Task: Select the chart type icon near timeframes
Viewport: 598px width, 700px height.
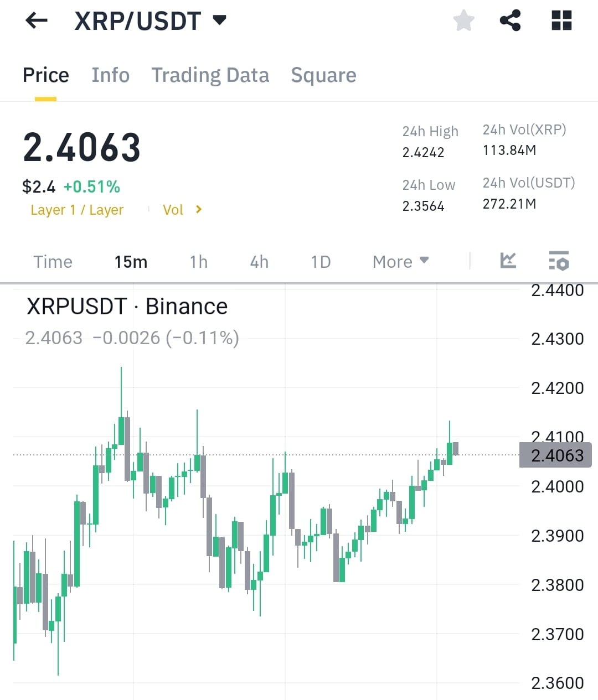Action: pyautogui.click(x=508, y=261)
